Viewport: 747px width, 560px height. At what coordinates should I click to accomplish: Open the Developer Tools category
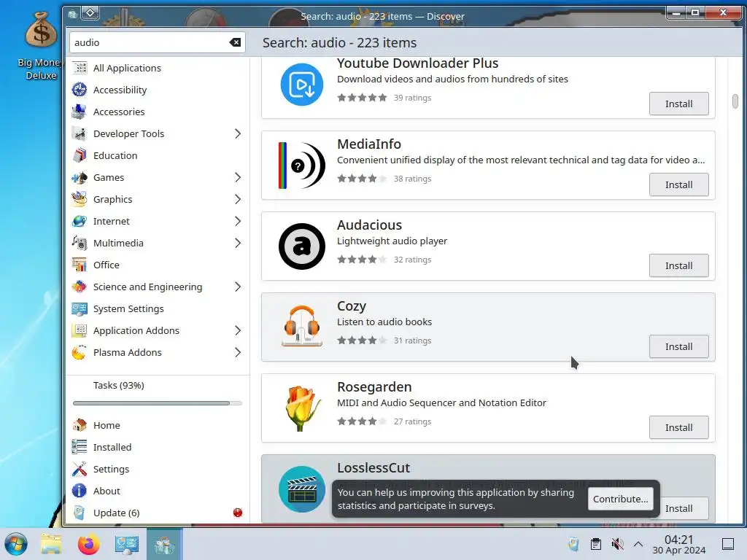coord(158,134)
